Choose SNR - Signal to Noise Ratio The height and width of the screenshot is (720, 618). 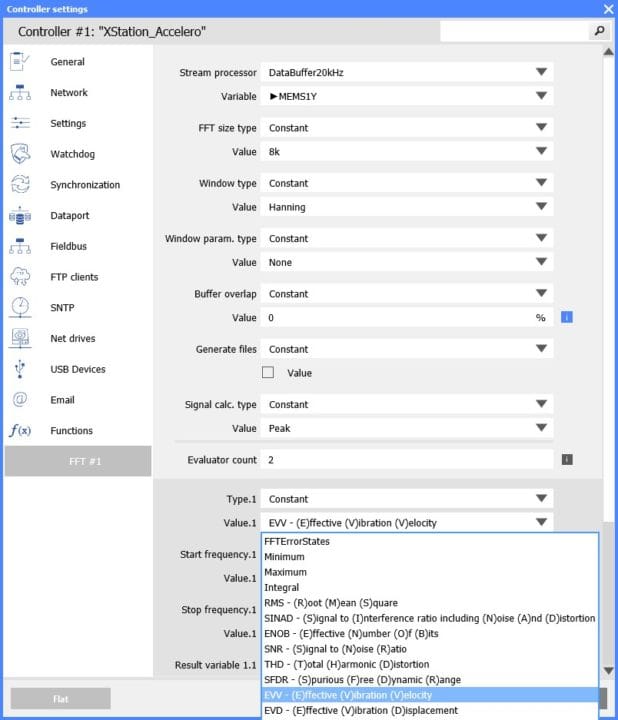pos(430,649)
